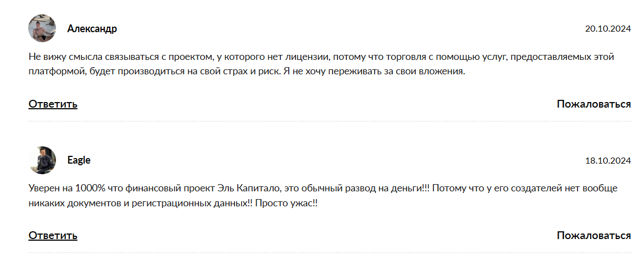Open the Александр username
The width and height of the screenshot is (644, 264).
click(x=92, y=29)
